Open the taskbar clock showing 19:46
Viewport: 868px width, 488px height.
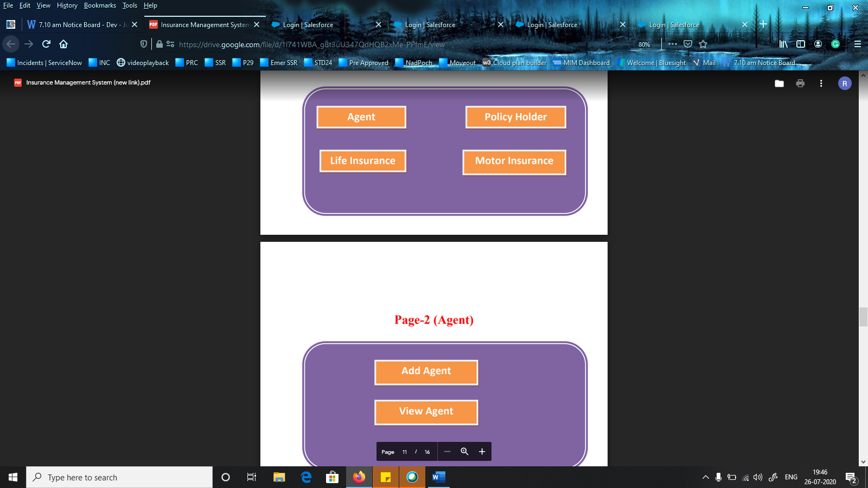(820, 477)
